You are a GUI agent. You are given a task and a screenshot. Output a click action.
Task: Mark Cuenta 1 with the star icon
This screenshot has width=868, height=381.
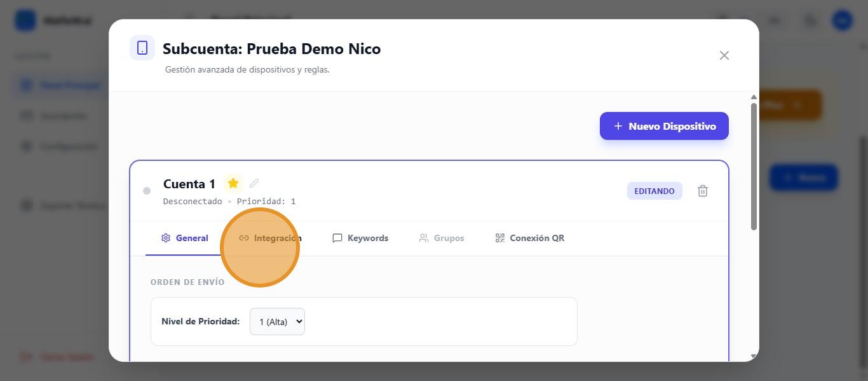point(233,184)
